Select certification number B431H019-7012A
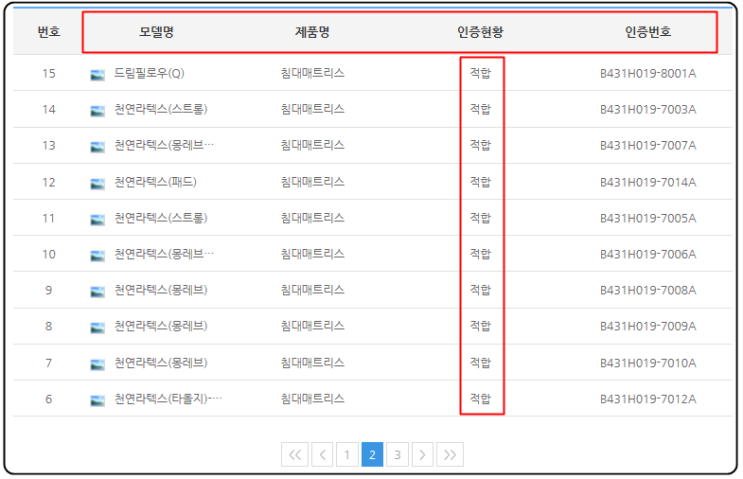The width and height of the screenshot is (743, 479). [648, 400]
